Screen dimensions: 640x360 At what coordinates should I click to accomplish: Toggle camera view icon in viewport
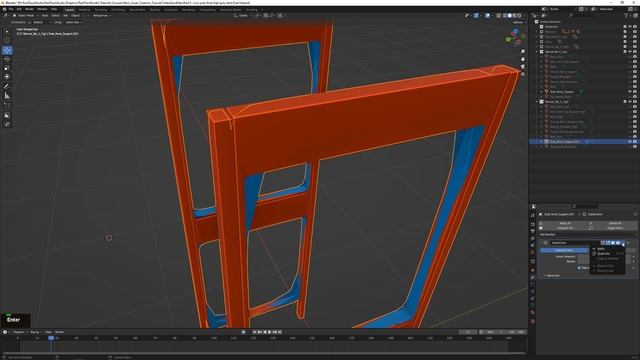523,67
